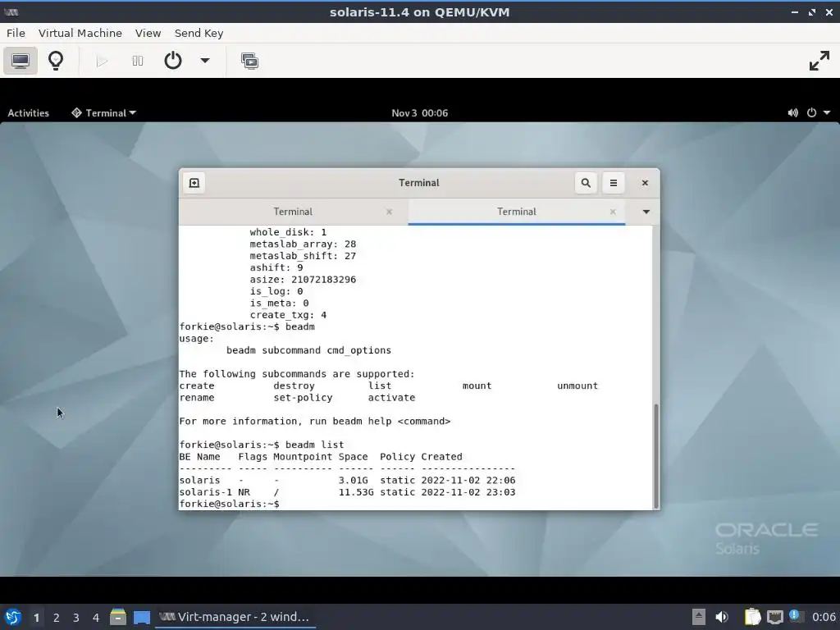
Task: Click the Terminal vertical scrollbar
Action: click(655, 456)
